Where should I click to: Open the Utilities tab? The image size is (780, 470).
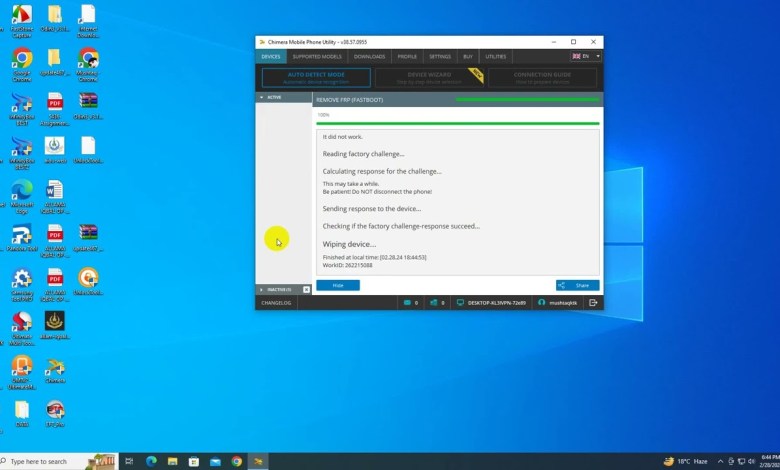tap(493, 57)
